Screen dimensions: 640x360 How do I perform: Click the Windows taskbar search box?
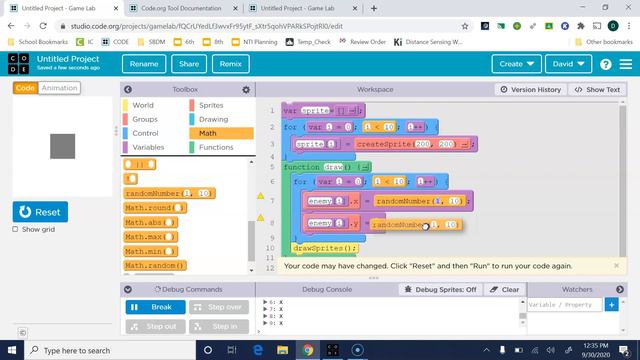111,350
